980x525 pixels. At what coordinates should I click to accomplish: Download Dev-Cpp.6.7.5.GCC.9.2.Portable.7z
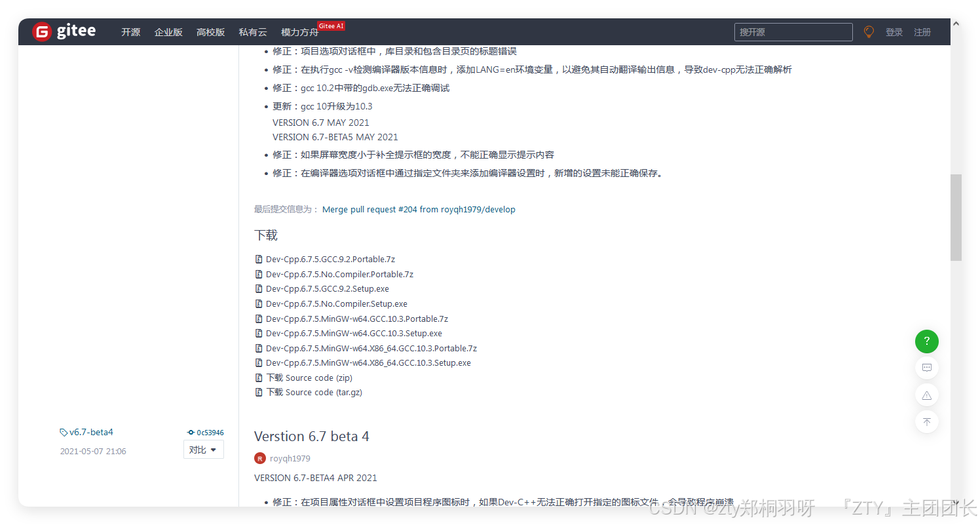coord(330,260)
